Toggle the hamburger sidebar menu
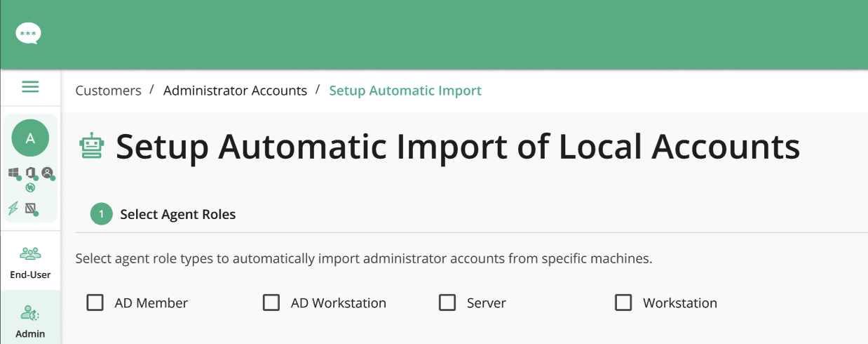868x344 pixels. [x=30, y=87]
